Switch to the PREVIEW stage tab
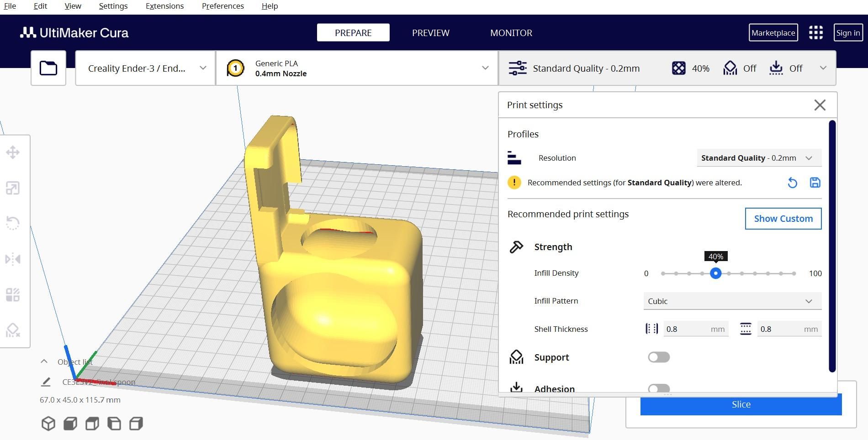Image resolution: width=868 pixels, height=440 pixels. (x=430, y=32)
